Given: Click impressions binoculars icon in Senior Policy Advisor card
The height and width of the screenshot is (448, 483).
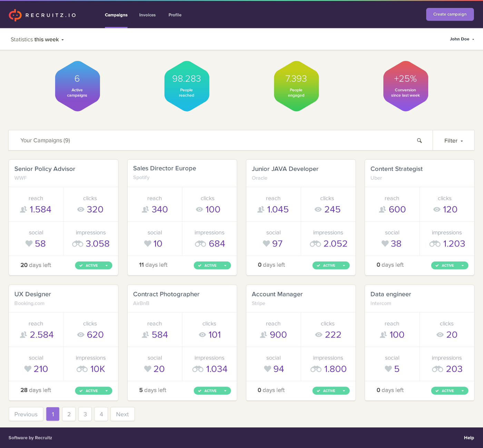Looking at the screenshot, I should pyautogui.click(x=78, y=244).
